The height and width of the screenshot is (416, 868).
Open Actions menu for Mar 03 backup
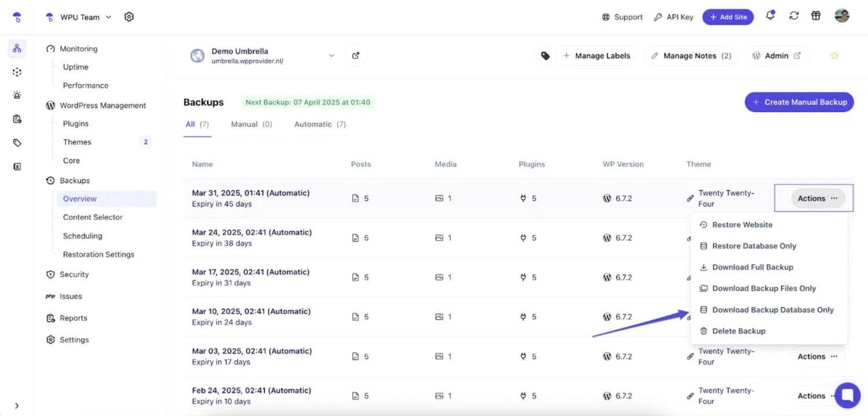click(x=817, y=356)
